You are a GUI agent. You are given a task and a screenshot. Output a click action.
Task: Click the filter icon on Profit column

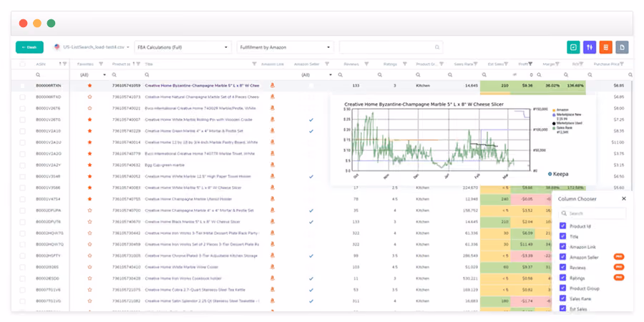coord(531,64)
